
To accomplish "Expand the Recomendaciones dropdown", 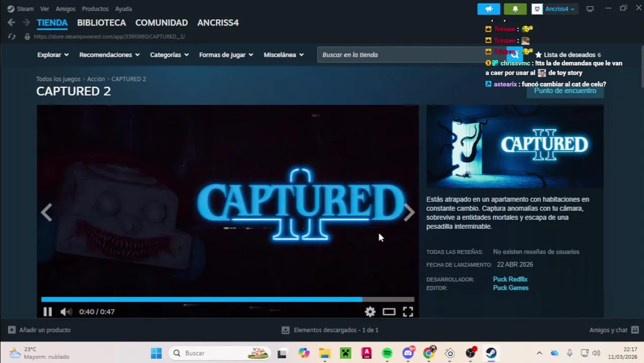I will (x=109, y=54).
